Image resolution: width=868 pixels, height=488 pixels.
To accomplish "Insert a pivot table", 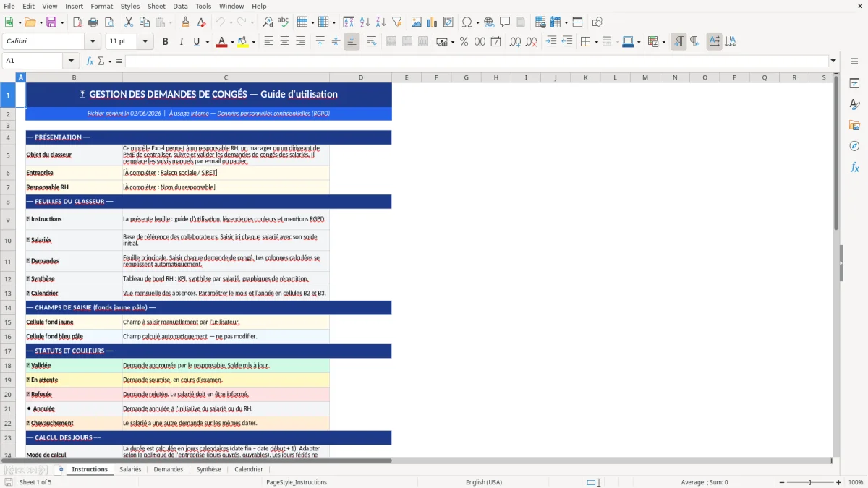I will [448, 22].
